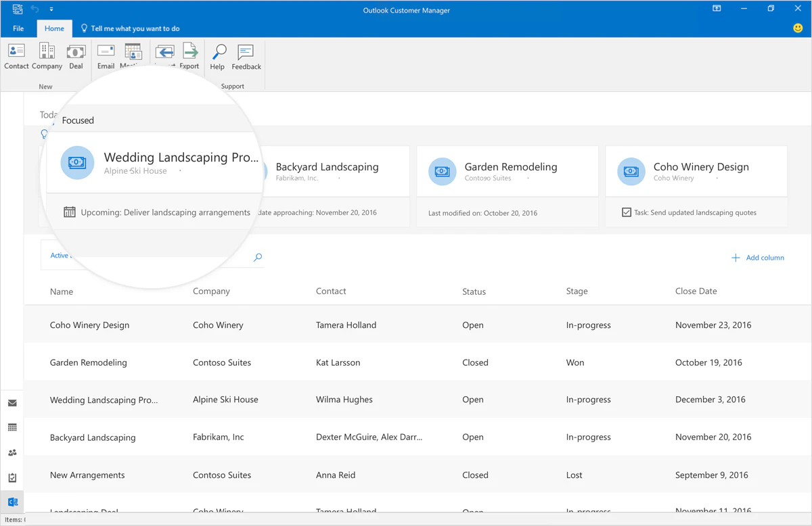Viewport: 812px width, 526px height.
Task: Open the File menu
Action: pos(18,28)
